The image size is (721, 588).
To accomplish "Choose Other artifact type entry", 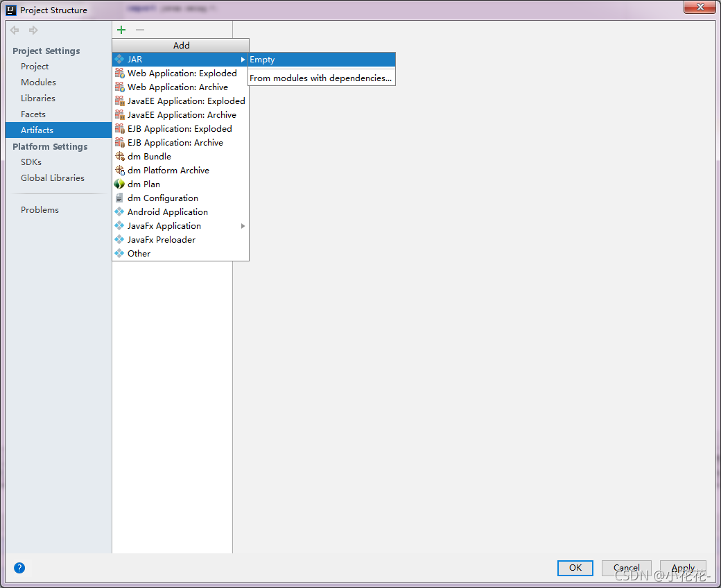I will 180,253.
